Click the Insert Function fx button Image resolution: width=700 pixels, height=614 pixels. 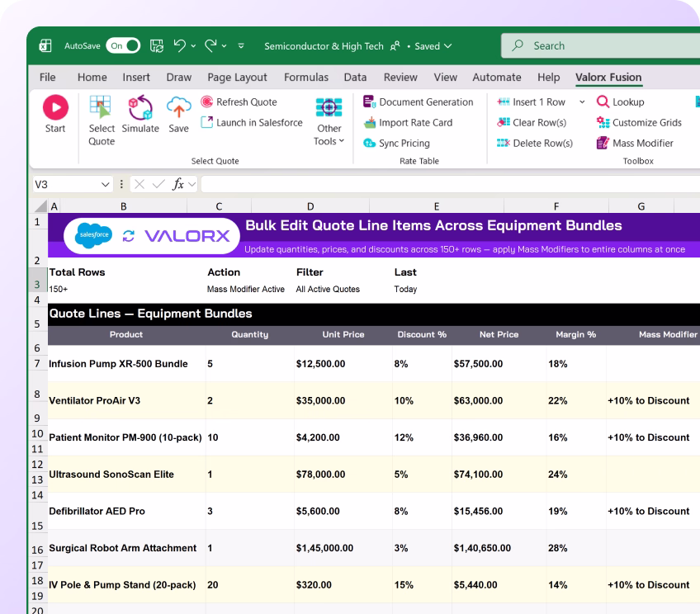tap(177, 184)
